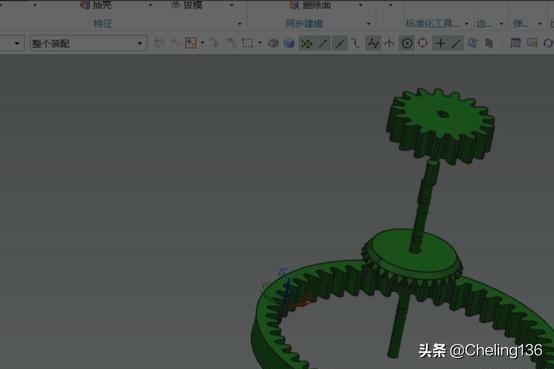Toggle the Control Point snap option
Image resolution: width=554 pixels, height=369 pixels.
[373, 43]
